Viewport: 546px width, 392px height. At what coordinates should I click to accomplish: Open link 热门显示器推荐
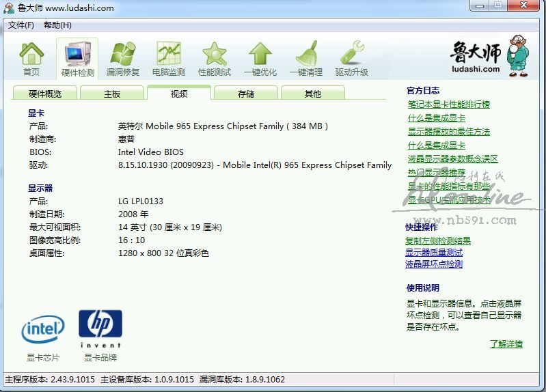click(x=437, y=173)
